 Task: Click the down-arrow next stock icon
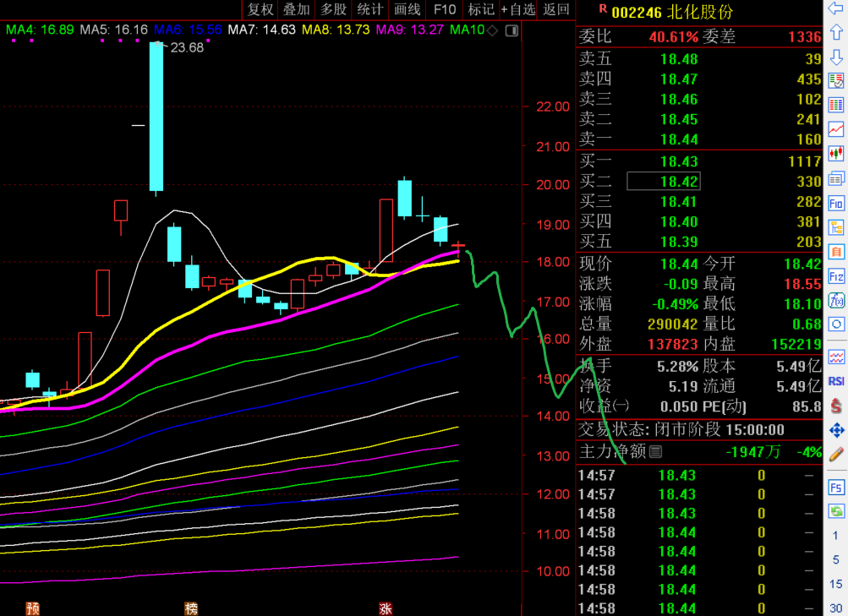(x=835, y=57)
